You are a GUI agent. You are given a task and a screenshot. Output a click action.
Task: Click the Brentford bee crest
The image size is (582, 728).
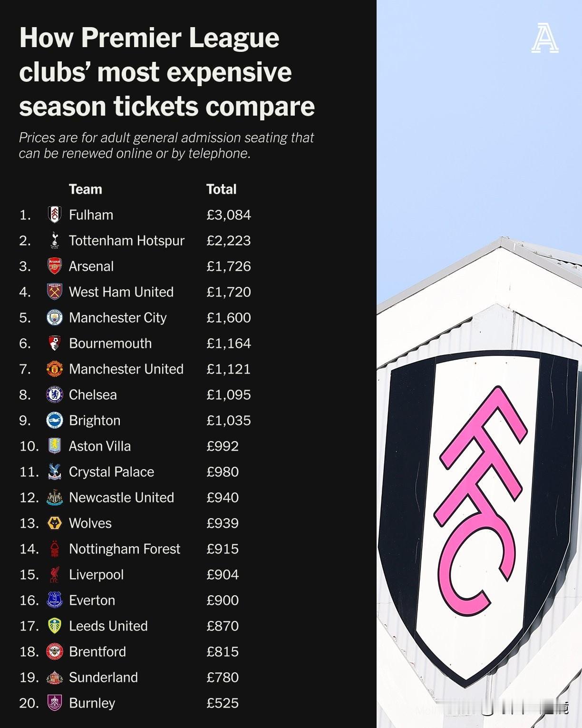point(55,651)
